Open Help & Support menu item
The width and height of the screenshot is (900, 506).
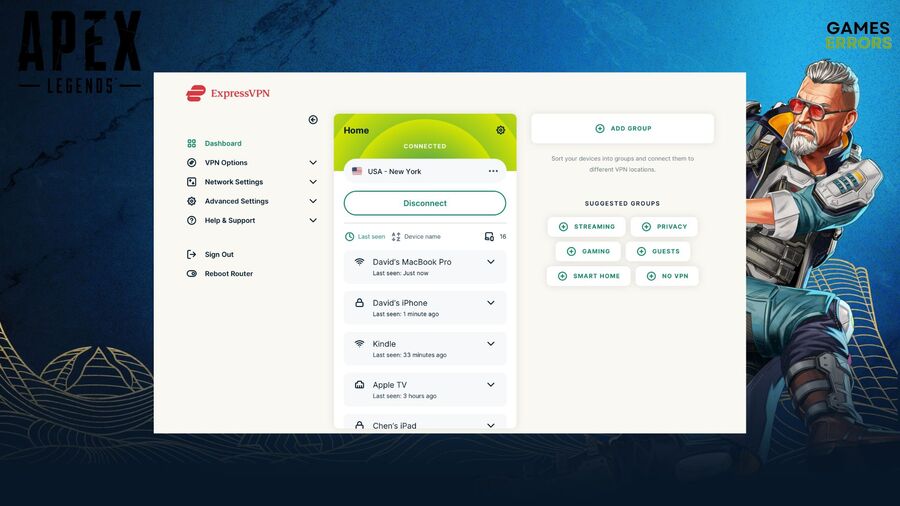(x=230, y=220)
